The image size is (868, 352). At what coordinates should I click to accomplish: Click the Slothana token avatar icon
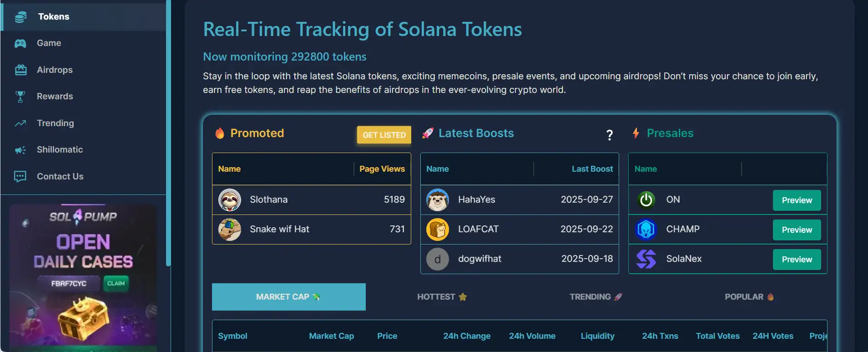tap(230, 200)
